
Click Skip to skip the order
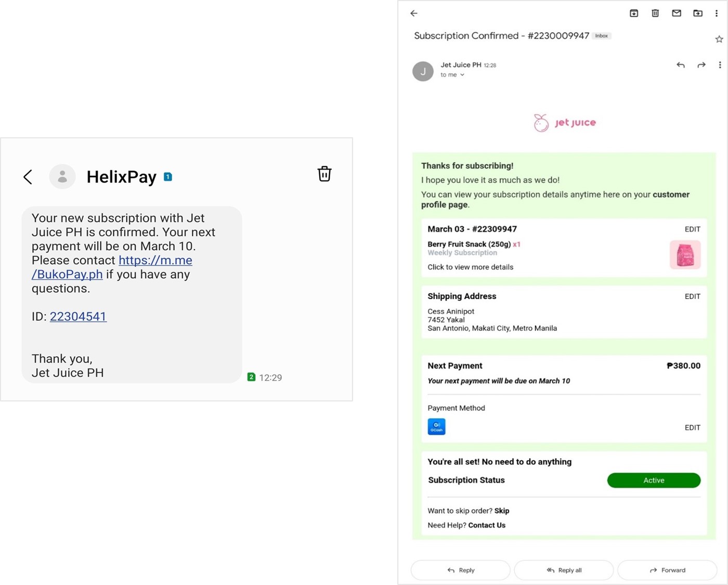502,511
